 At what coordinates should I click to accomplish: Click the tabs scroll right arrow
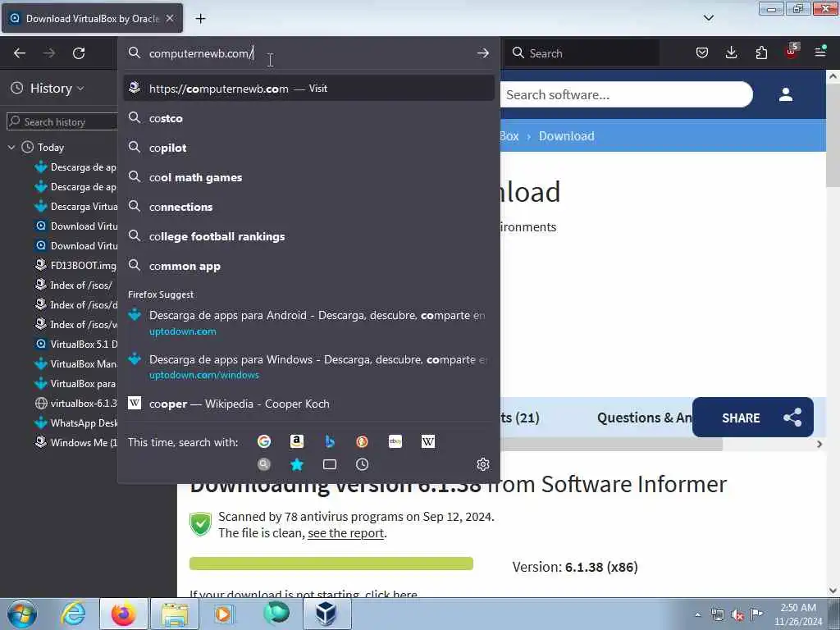[x=819, y=444]
